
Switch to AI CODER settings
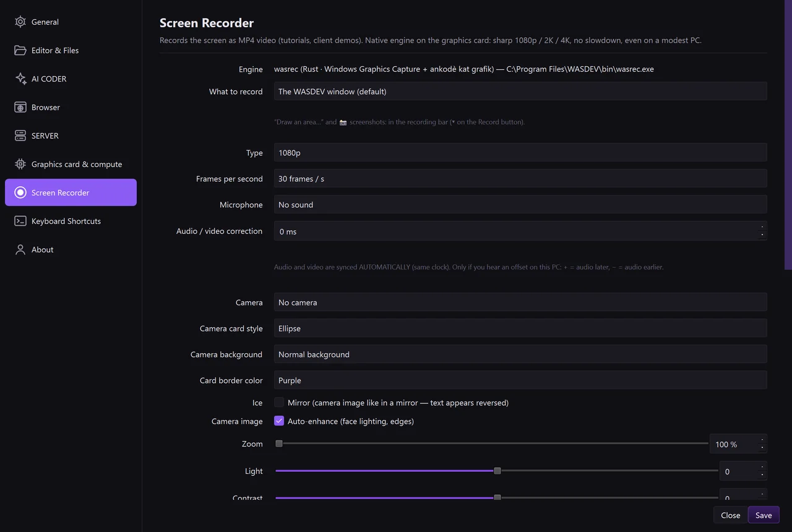click(71, 79)
